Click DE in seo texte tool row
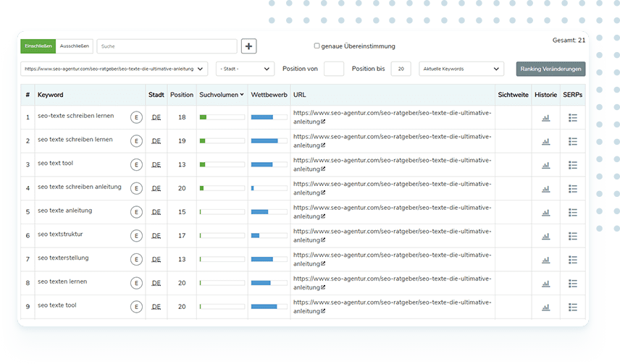Screen dimensions: 620x364 tap(156, 307)
